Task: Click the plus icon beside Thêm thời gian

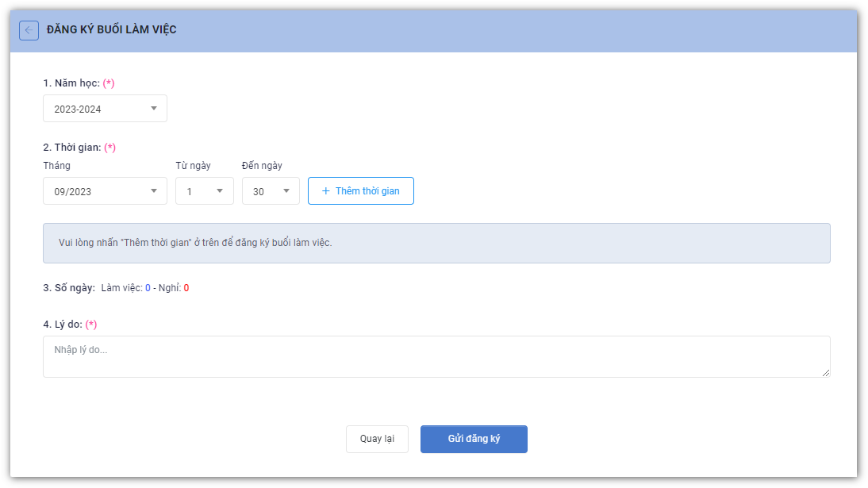Action: (x=325, y=191)
